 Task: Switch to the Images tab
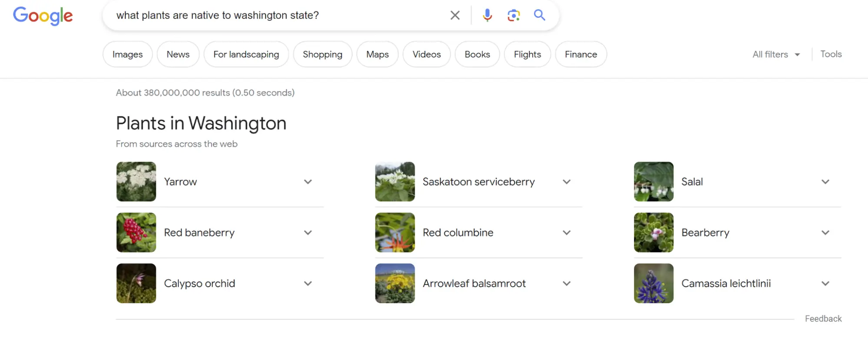click(x=127, y=54)
